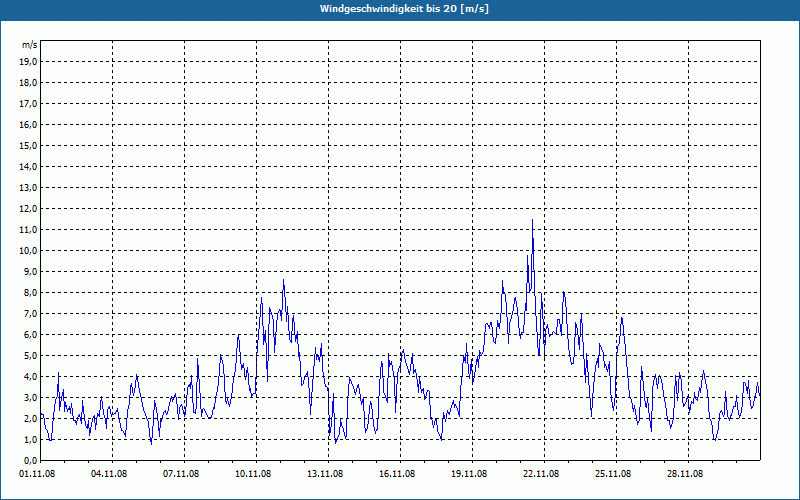Select the 04.11.08 date label
Screen dimensions: 800x500
(109, 474)
